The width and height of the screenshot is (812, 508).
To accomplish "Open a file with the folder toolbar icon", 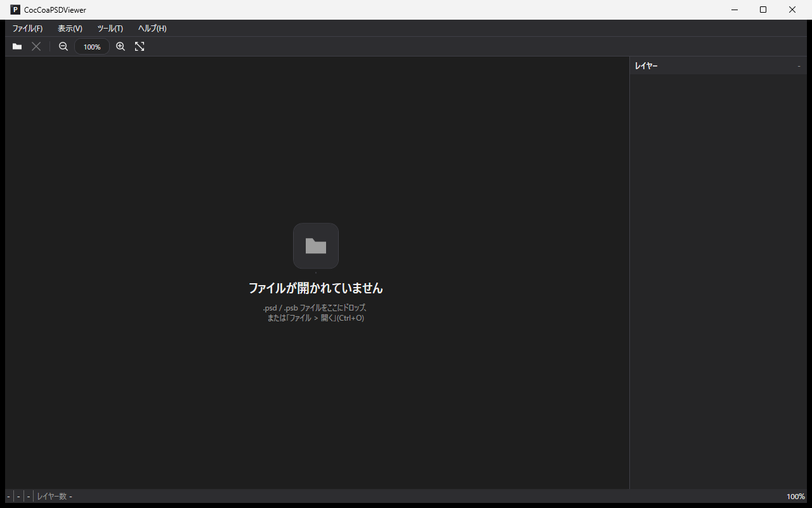I will pos(17,46).
